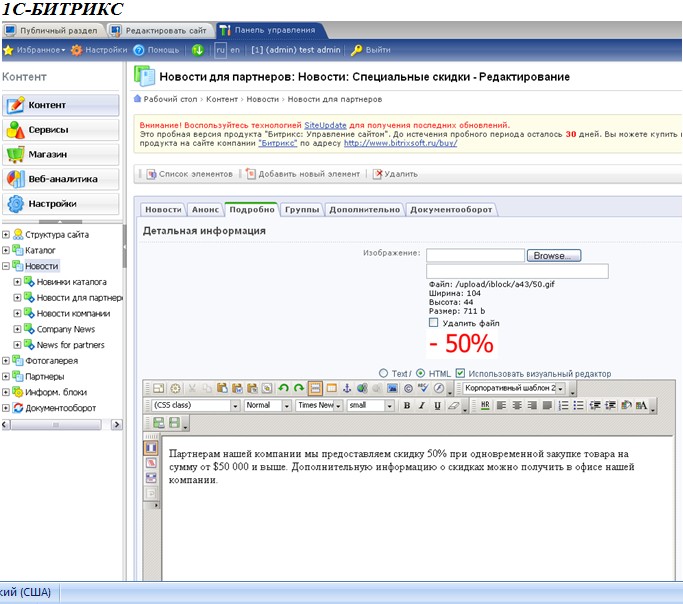Click the -50% image preview thumbnail

pyautogui.click(x=462, y=344)
